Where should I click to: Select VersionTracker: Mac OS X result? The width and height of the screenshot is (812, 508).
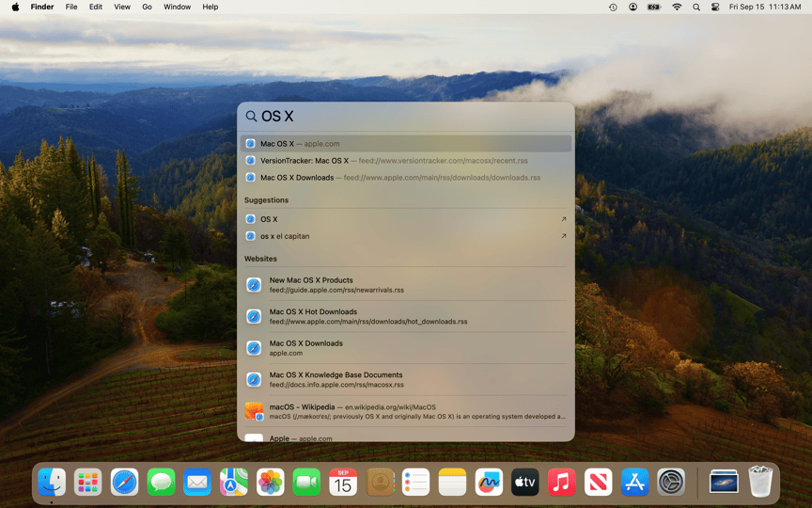(x=406, y=161)
